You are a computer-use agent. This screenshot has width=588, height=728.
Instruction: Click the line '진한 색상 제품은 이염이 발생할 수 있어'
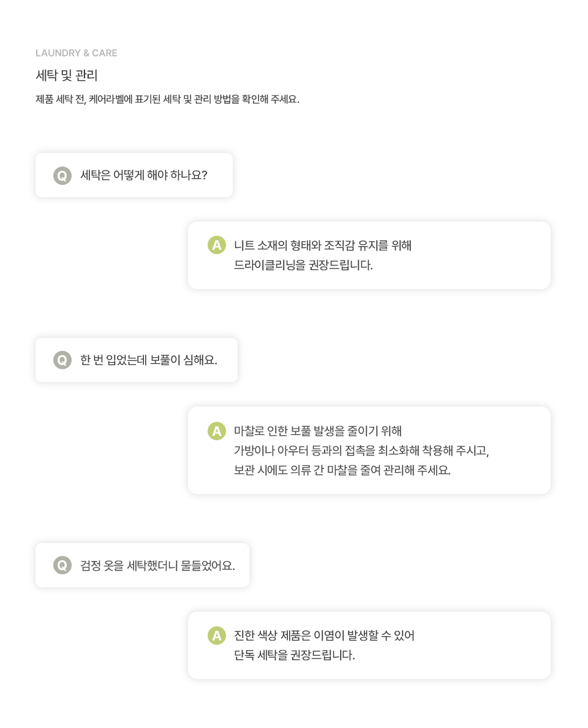pyautogui.click(x=324, y=636)
